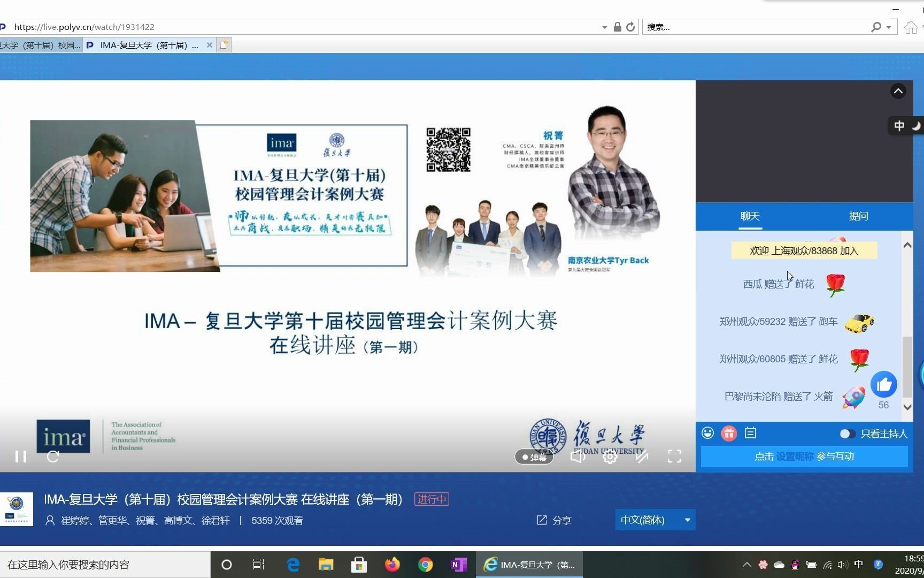This screenshot has width=924, height=578.
Task: Select the first browser tab 大学（第十届）校园
Action: [41, 45]
